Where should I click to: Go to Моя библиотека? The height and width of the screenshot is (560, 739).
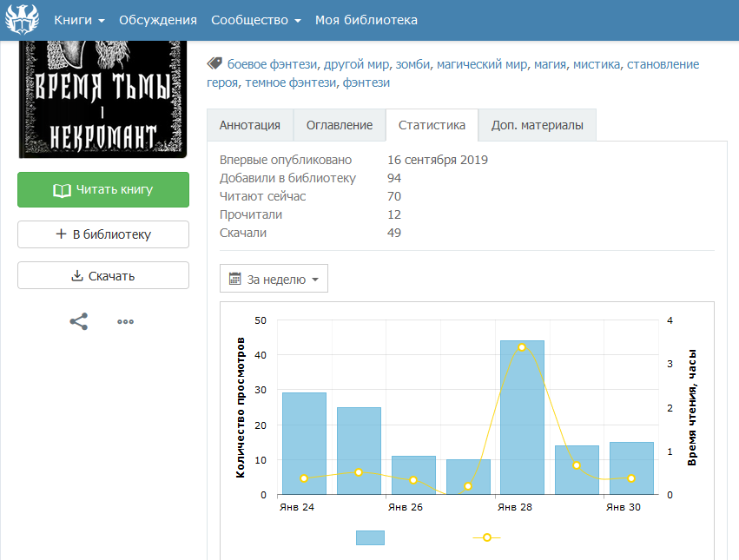pyautogui.click(x=366, y=20)
